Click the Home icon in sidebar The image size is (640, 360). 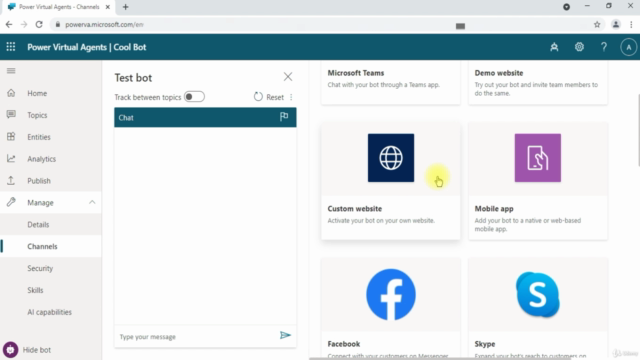coord(11,93)
